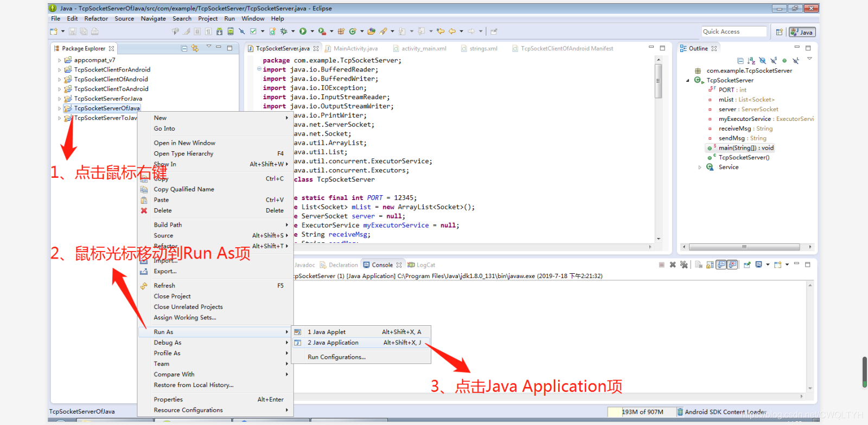Expand the TcpSocketServerForJava project node
This screenshot has height=425, width=868.
60,99
